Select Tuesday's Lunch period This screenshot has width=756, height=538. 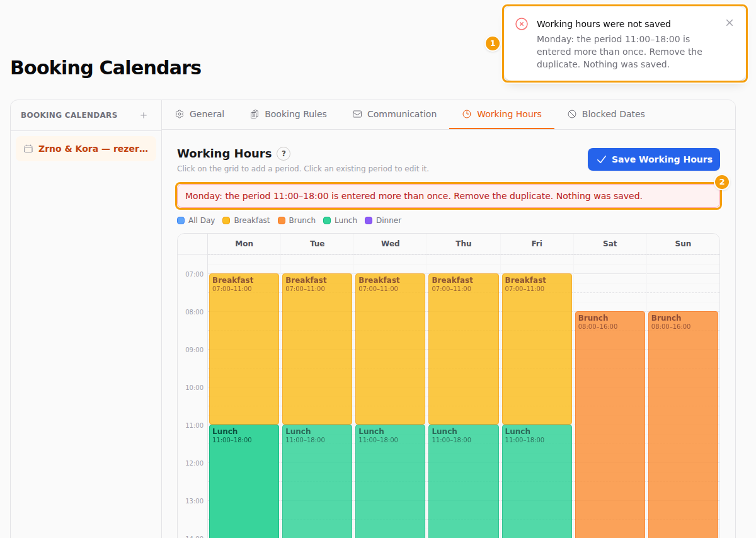pyautogui.click(x=317, y=481)
